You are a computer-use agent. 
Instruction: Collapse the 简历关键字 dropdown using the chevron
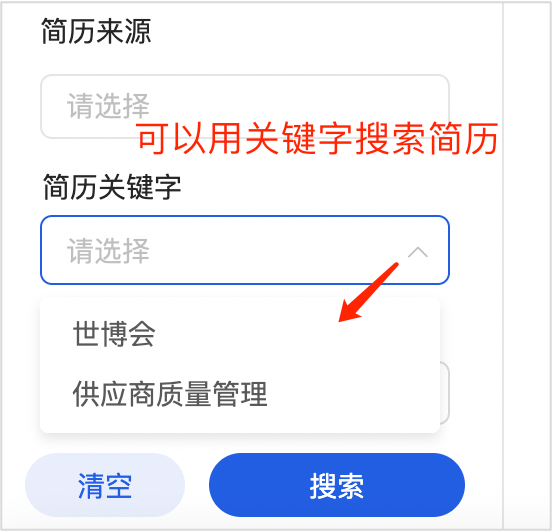click(418, 252)
